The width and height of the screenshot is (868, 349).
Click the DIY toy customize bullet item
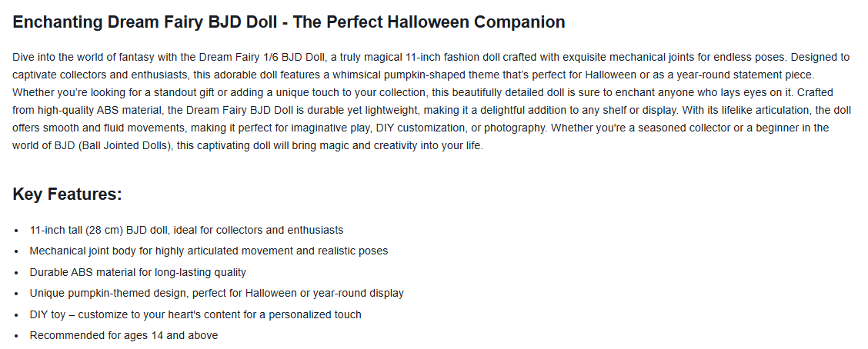pyautogui.click(x=195, y=314)
